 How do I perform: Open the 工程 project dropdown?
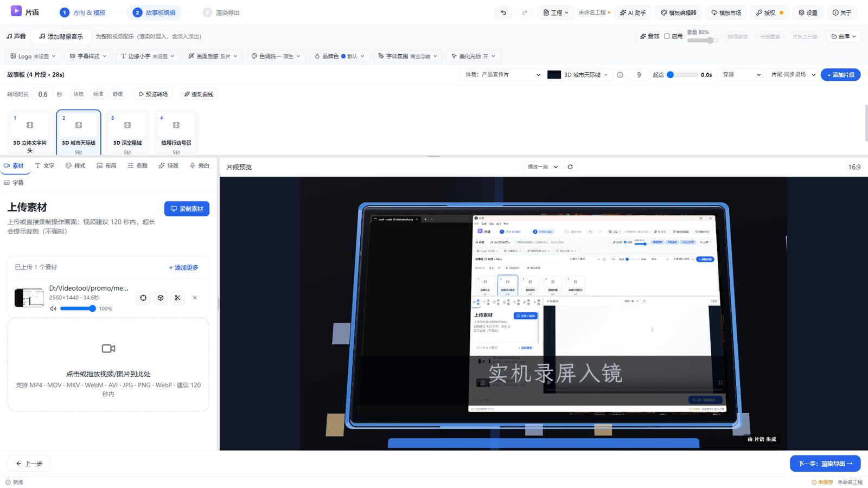(x=556, y=12)
